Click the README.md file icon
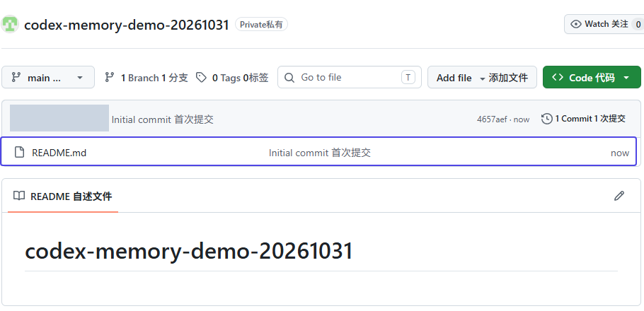Screen dimensions: 644x311 tap(19, 152)
